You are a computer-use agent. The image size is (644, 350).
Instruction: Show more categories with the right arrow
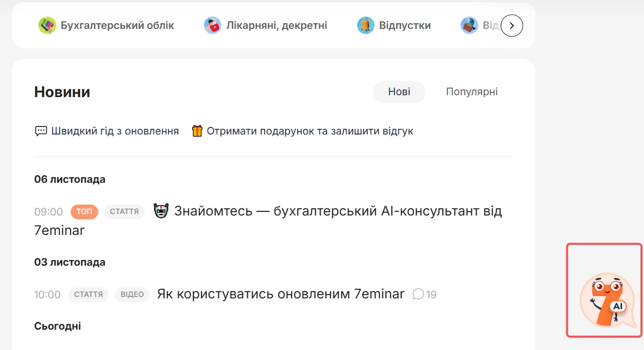[512, 26]
